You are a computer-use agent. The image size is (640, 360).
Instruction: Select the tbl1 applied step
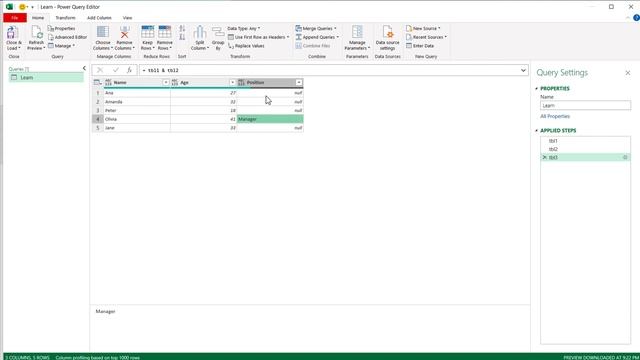(x=585, y=141)
